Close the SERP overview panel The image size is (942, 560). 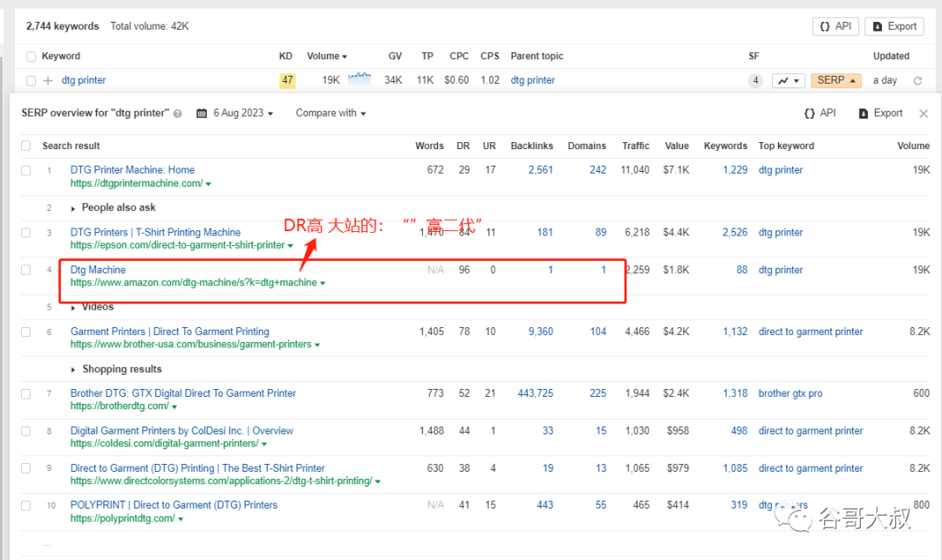pyautogui.click(x=924, y=113)
